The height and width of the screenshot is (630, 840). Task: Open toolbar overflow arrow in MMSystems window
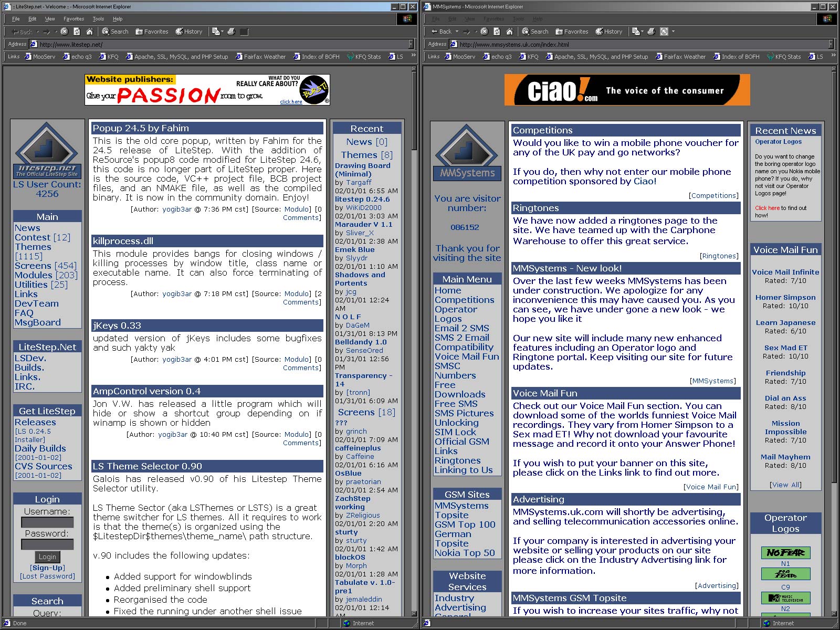click(x=673, y=31)
